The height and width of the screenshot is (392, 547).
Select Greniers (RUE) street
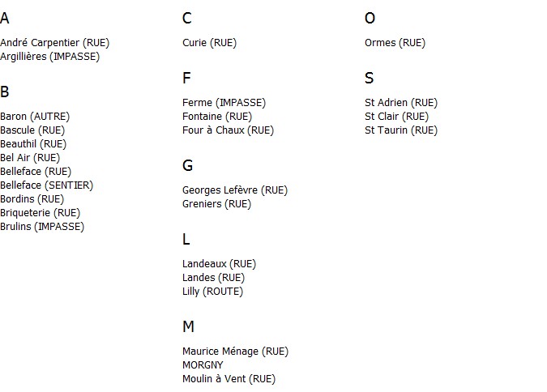(216, 204)
